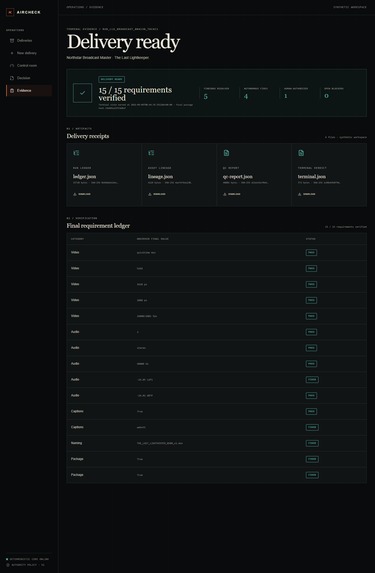
Task: Select the terminal.json file name
Action: [312, 177]
